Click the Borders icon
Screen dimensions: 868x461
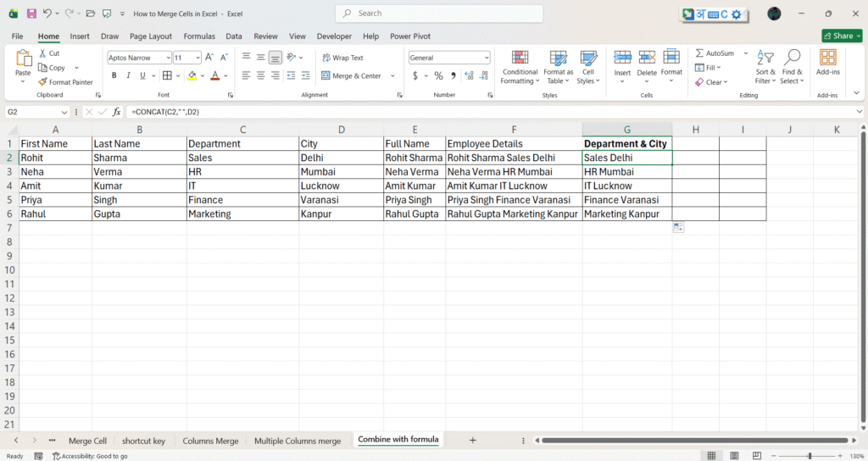coord(167,75)
